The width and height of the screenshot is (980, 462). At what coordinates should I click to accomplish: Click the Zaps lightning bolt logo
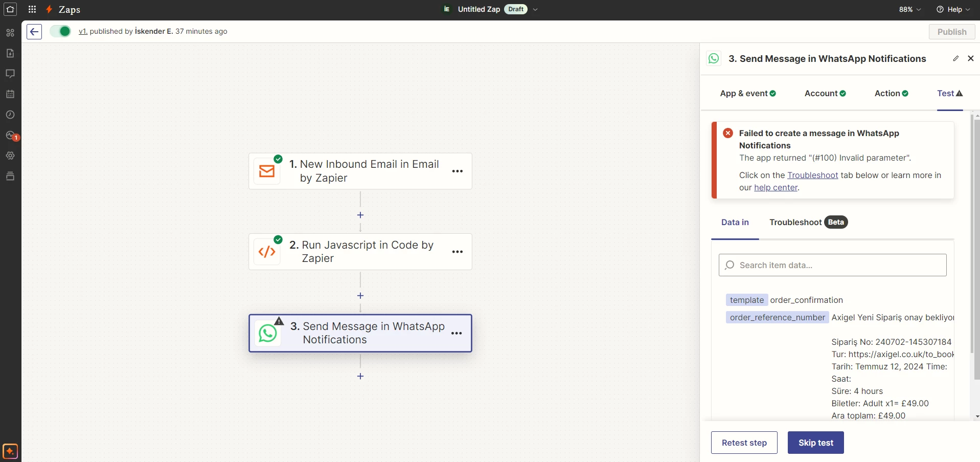[49, 9]
